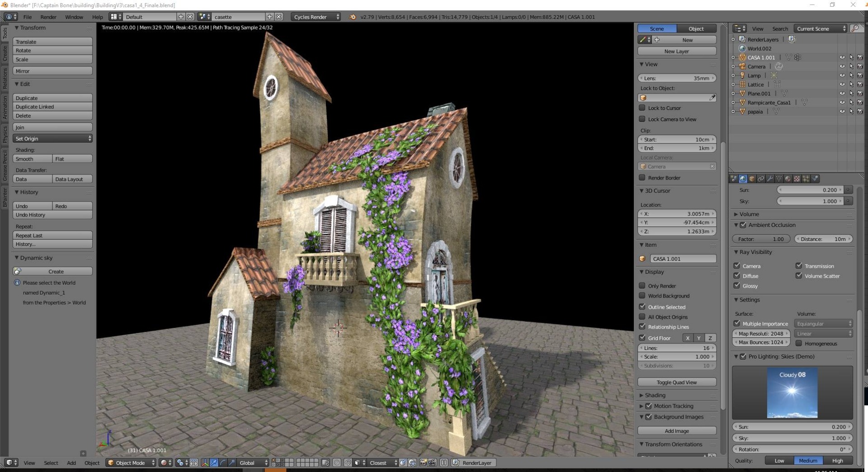
Task: Click the Pro Lighting Rotation slider
Action: coord(792,449)
